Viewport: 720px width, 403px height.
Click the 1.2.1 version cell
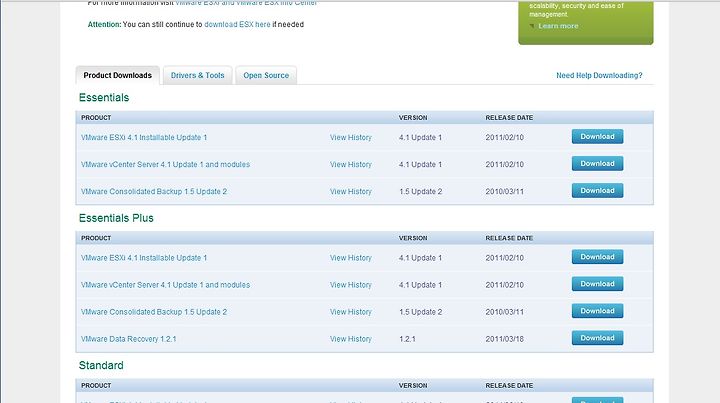point(407,339)
